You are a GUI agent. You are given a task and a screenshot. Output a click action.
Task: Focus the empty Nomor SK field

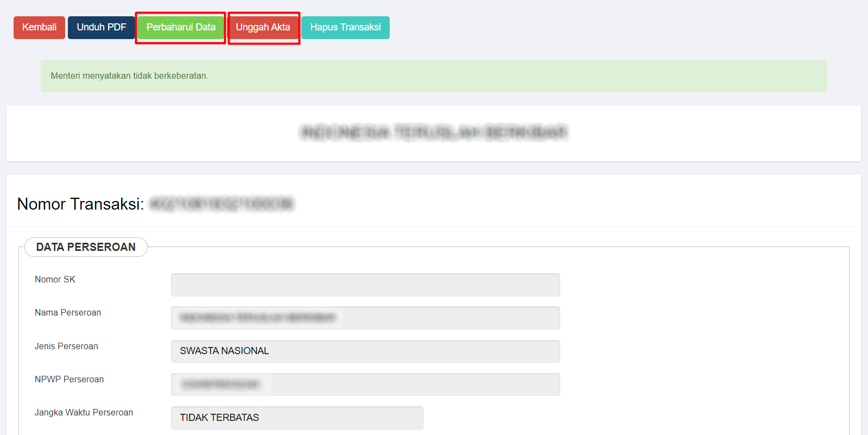click(x=365, y=285)
